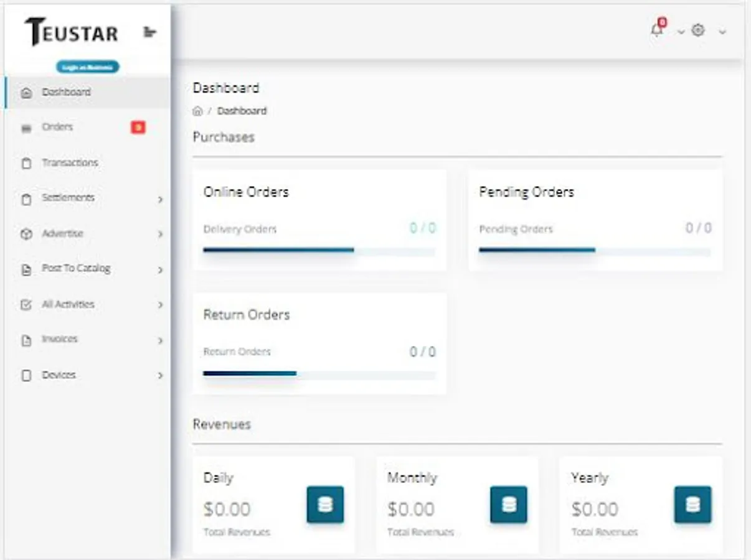Viewport: 751px width, 560px height.
Task: Expand the Settlements submenu chevron
Action: tap(160, 200)
